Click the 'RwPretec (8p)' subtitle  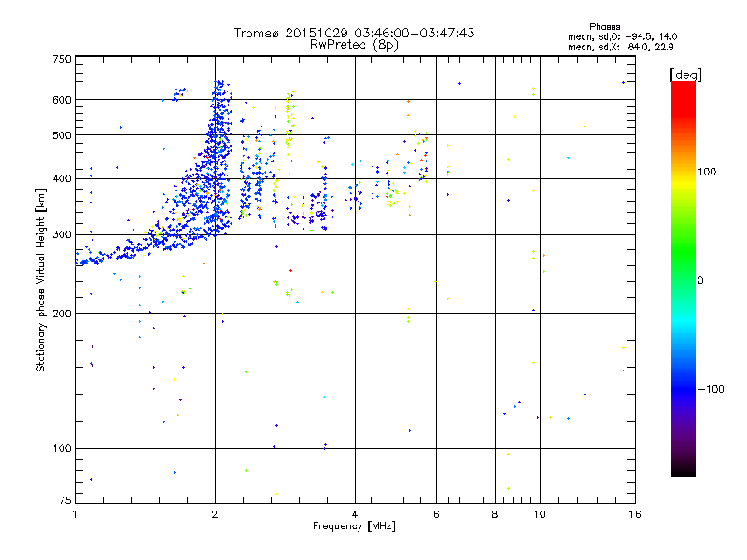(354, 45)
